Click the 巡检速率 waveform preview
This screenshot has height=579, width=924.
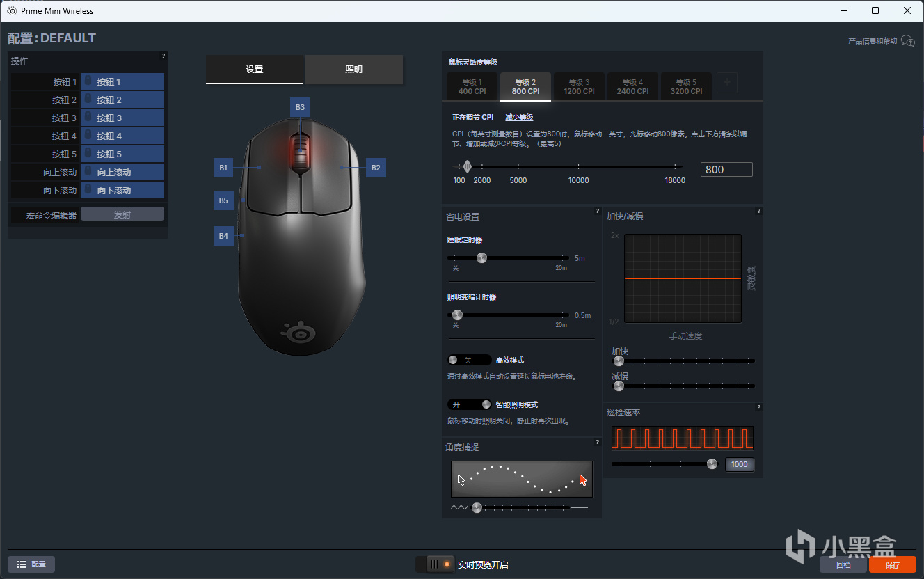(x=683, y=438)
